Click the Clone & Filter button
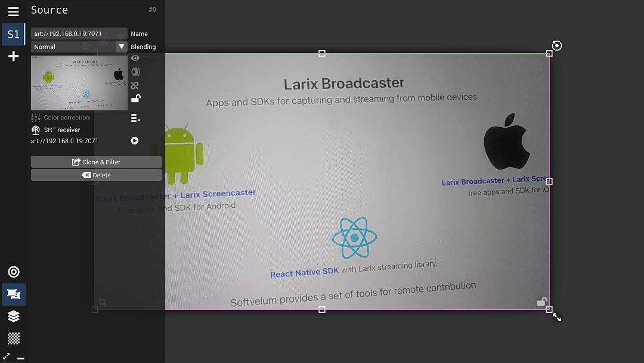The width and height of the screenshot is (644, 363). 96,162
